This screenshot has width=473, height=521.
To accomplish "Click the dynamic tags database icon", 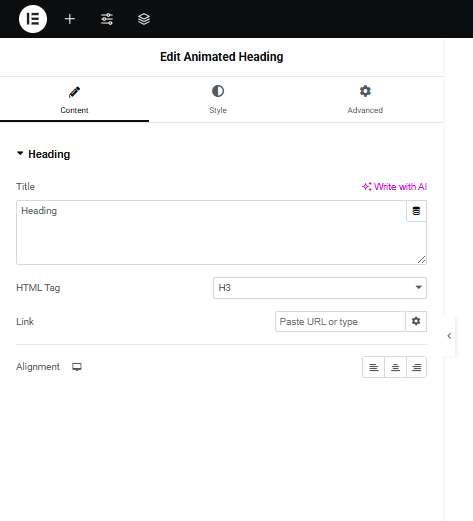I will pos(416,211).
